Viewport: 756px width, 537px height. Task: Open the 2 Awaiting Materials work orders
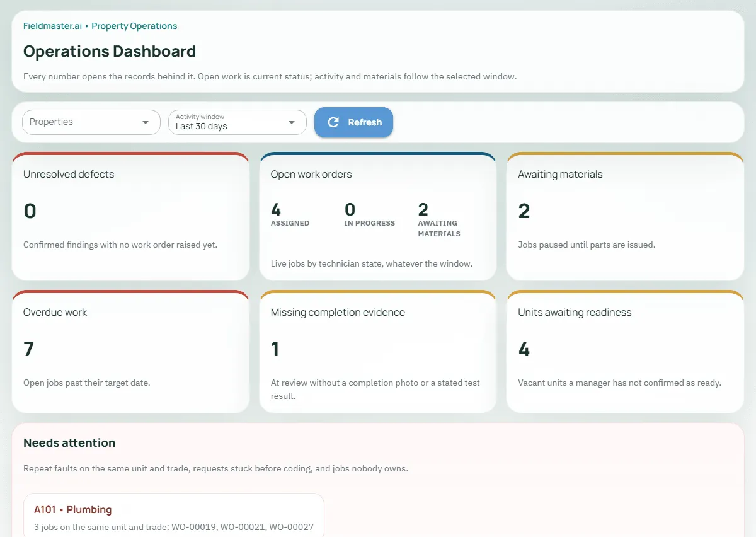(439, 219)
